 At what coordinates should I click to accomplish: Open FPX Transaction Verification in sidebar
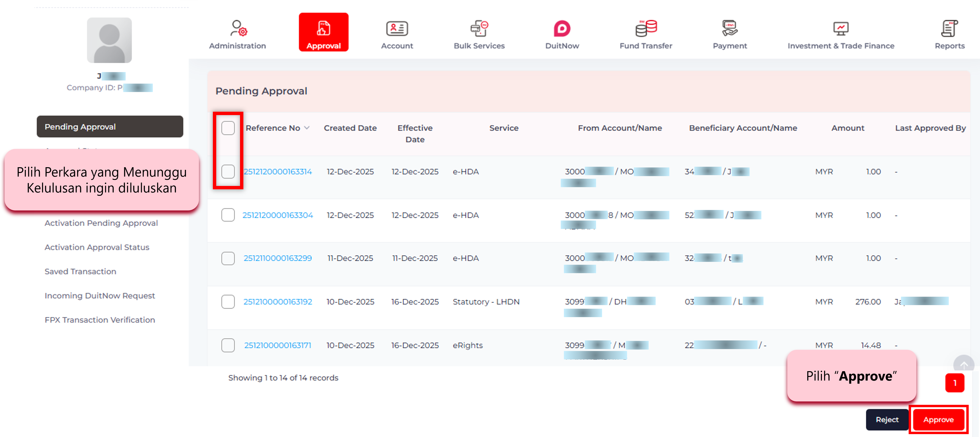[x=100, y=320]
